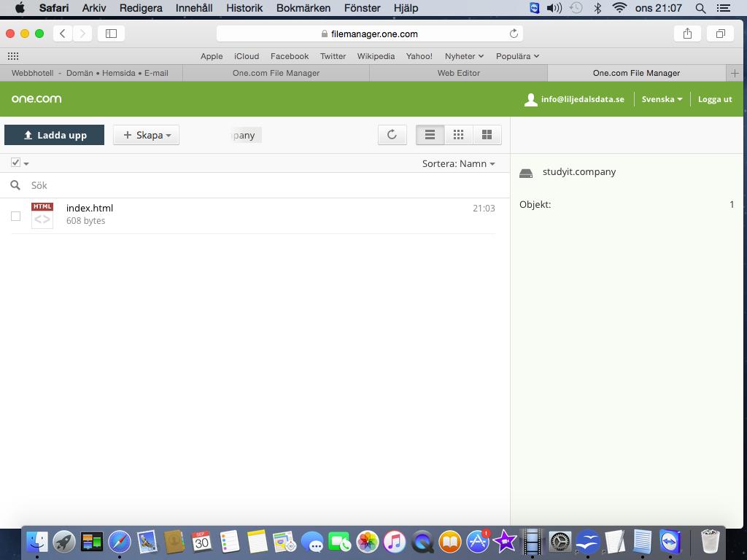Viewport: 747px width, 560px height.
Task: Switch to small grid view layout
Action: [x=458, y=135]
